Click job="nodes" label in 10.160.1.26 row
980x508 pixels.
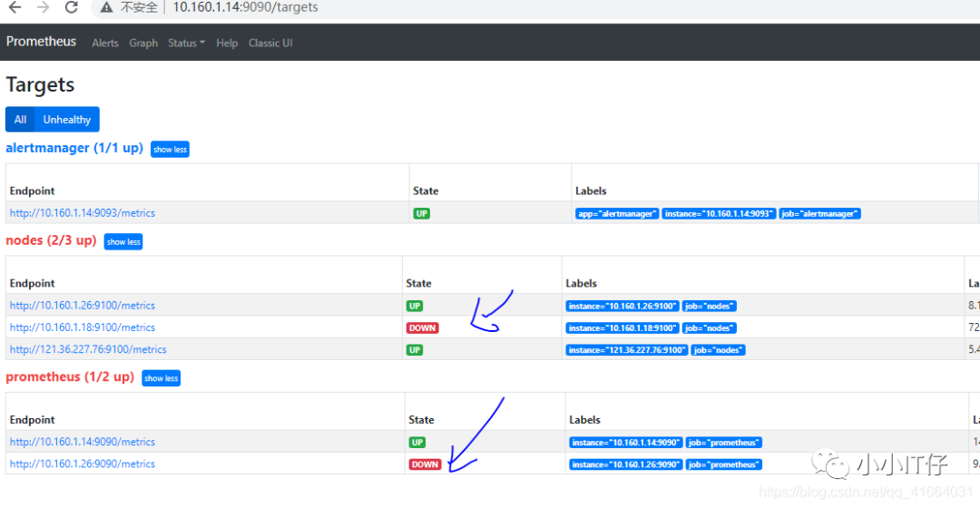[x=710, y=307]
